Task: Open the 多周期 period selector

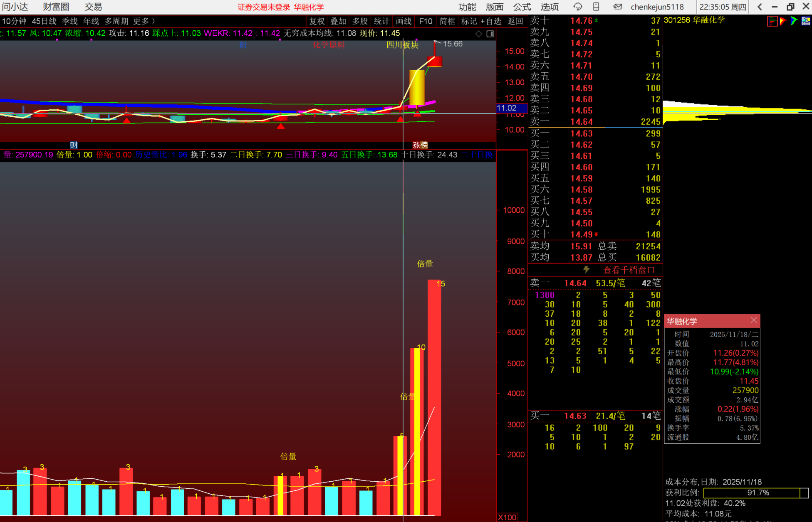Action: (116, 21)
